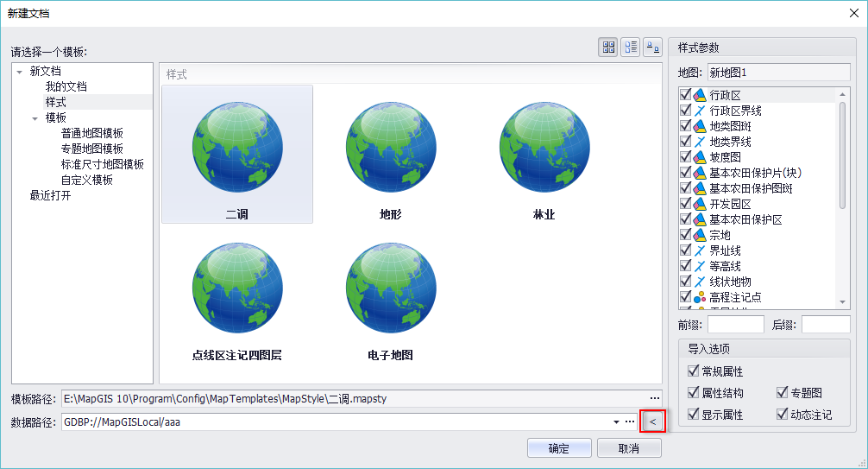Screen dimensions: 868x469
Task: Close the 新建文档 dialog
Action: [854, 13]
